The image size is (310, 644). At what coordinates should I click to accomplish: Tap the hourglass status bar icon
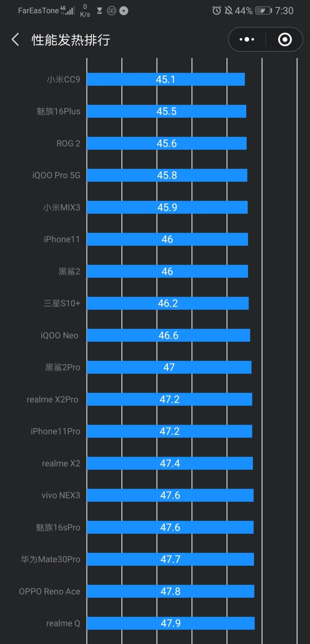99,11
